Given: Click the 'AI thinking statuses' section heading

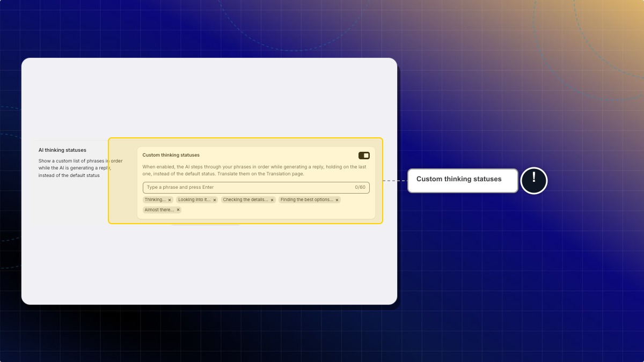Looking at the screenshot, I should click(x=62, y=150).
